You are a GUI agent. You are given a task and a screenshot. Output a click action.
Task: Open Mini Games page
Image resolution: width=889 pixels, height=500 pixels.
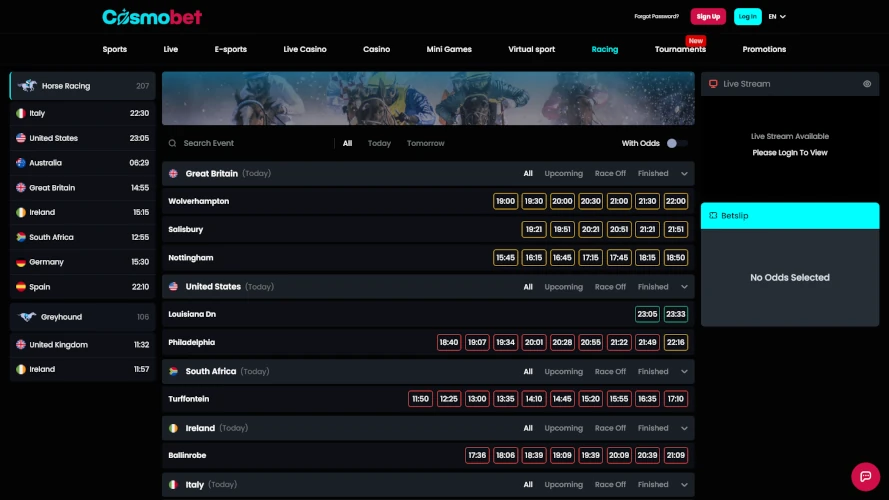[449, 49]
